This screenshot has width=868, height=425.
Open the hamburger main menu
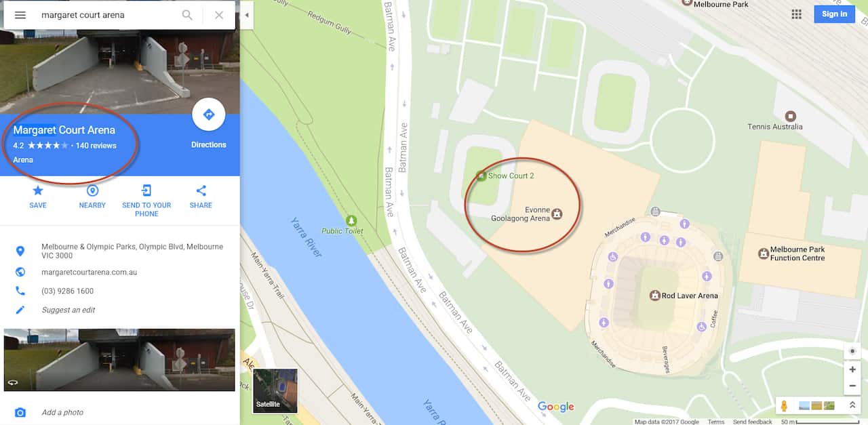pyautogui.click(x=20, y=15)
